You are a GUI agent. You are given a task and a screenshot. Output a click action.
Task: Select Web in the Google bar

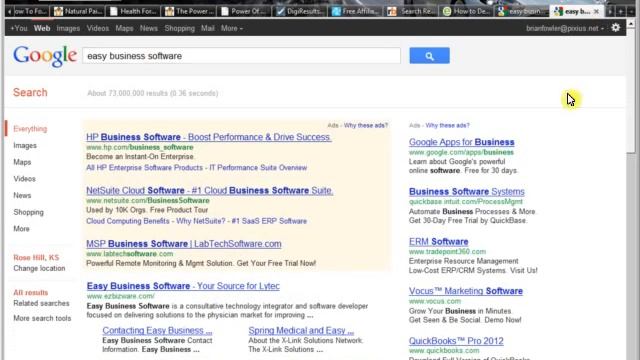pos(42,28)
